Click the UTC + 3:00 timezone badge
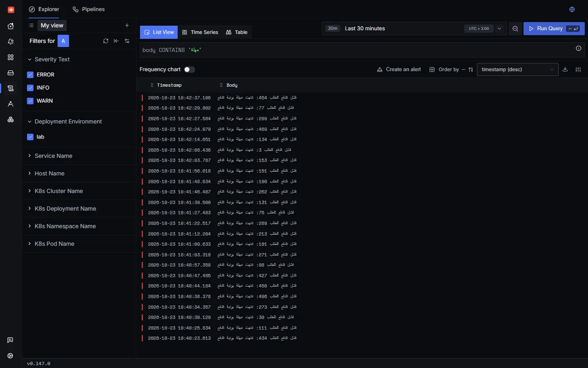 click(479, 29)
